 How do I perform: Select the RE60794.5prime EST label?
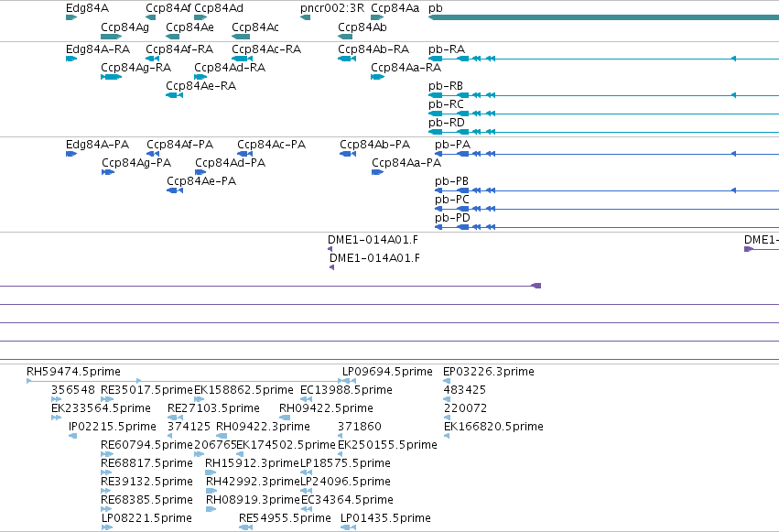click(146, 445)
